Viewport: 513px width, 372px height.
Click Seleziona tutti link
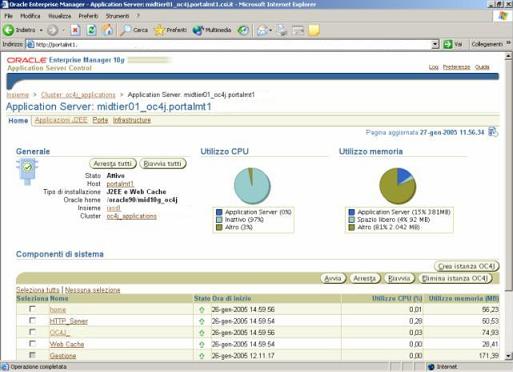38,290
